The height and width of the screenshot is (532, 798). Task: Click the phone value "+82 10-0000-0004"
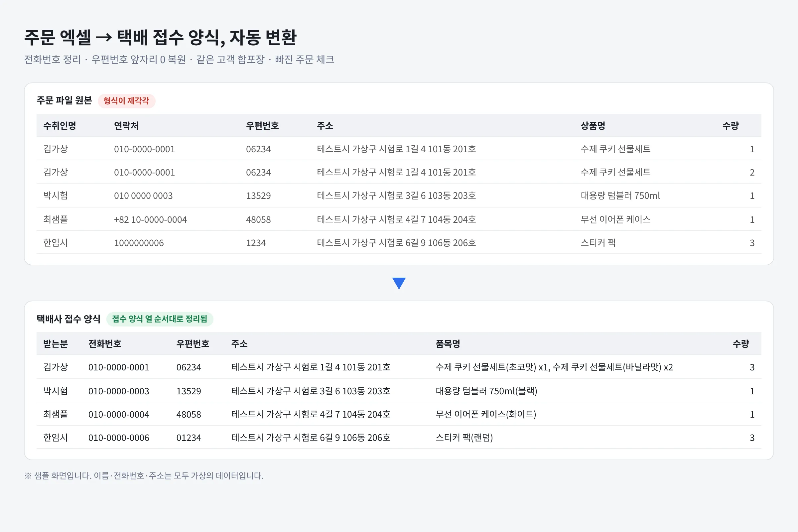[150, 219]
